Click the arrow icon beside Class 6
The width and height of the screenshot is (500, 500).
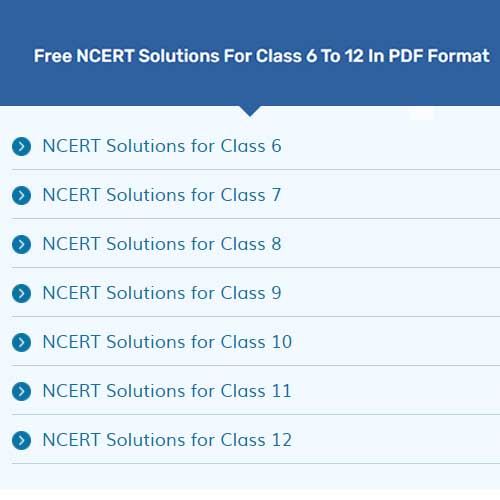coord(21,146)
